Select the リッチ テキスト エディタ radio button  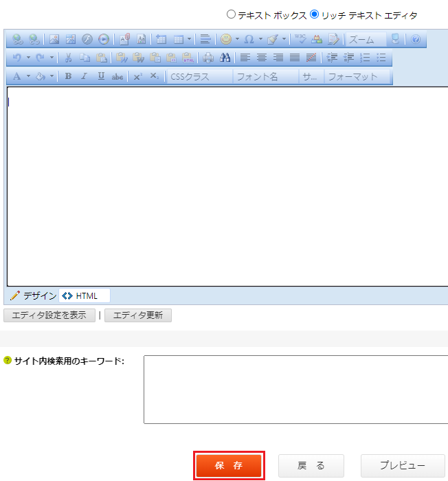pyautogui.click(x=314, y=14)
